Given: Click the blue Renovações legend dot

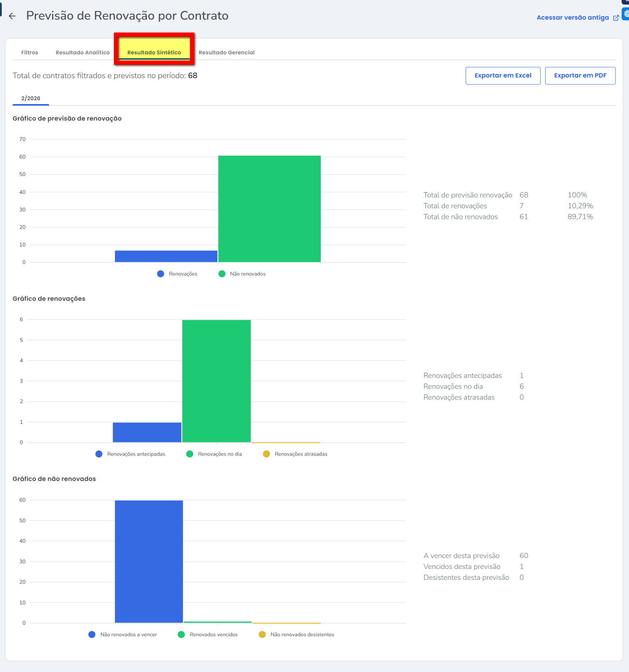Looking at the screenshot, I should click(161, 274).
